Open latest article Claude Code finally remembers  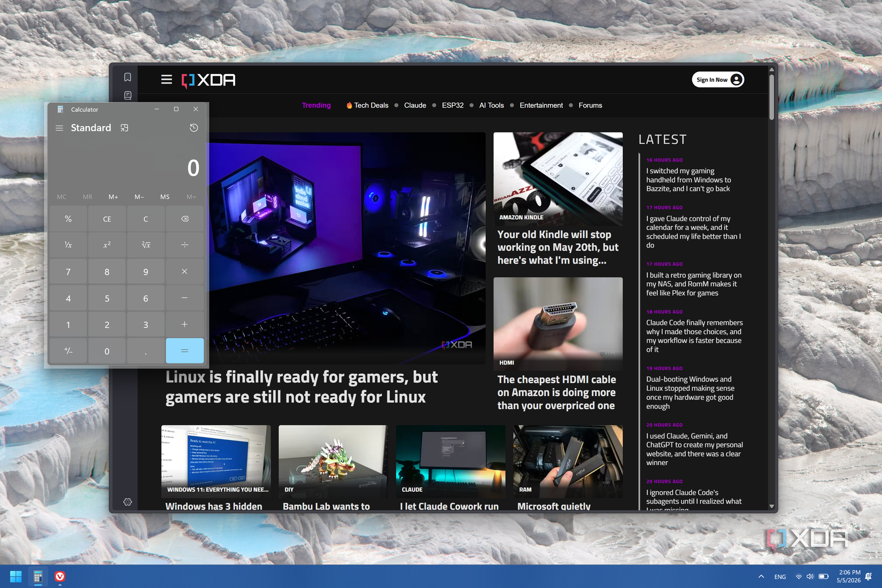click(694, 336)
